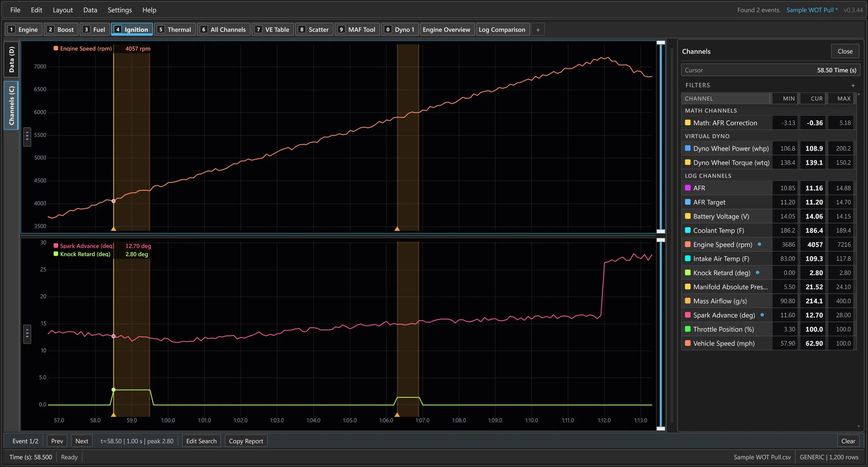Sort by the MIN column header
Viewport: 868px width, 467px height.
pos(785,98)
